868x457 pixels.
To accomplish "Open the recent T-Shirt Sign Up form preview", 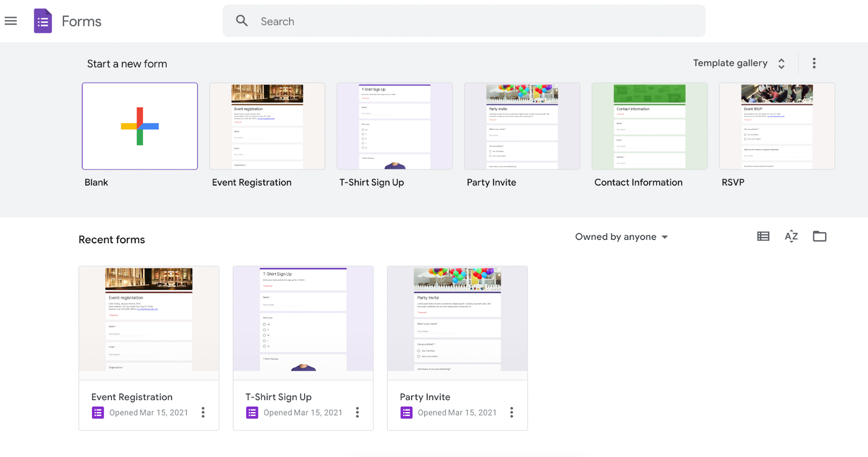I will [x=303, y=323].
